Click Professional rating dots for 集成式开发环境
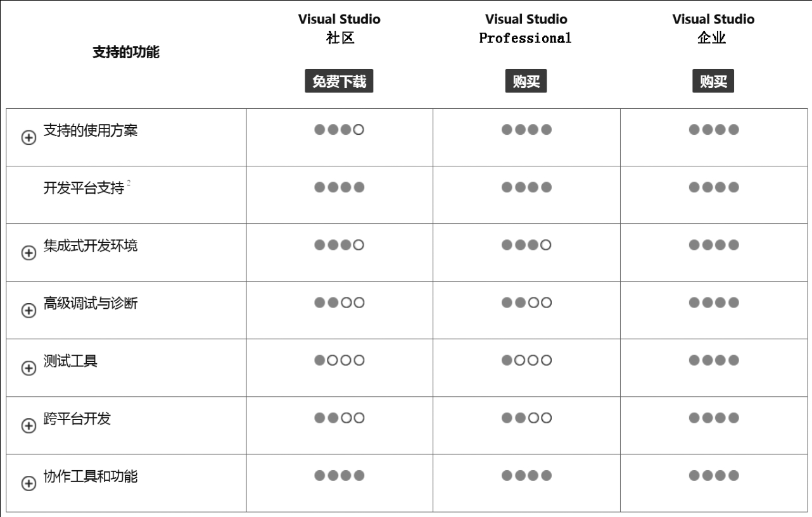 (526, 245)
